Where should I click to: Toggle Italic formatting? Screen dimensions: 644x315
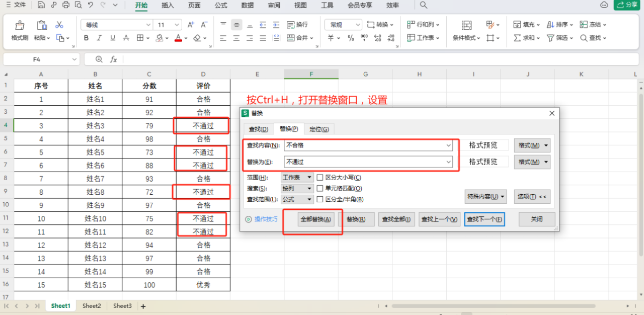point(99,38)
